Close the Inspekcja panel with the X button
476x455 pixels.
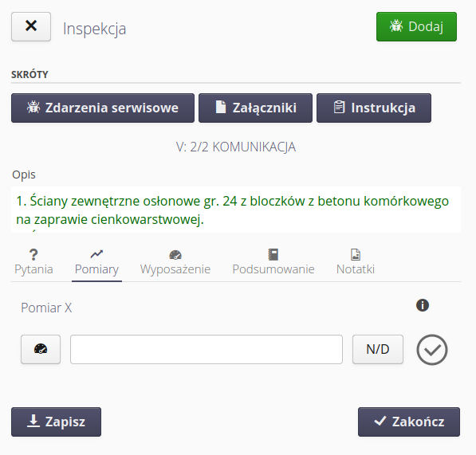point(31,26)
